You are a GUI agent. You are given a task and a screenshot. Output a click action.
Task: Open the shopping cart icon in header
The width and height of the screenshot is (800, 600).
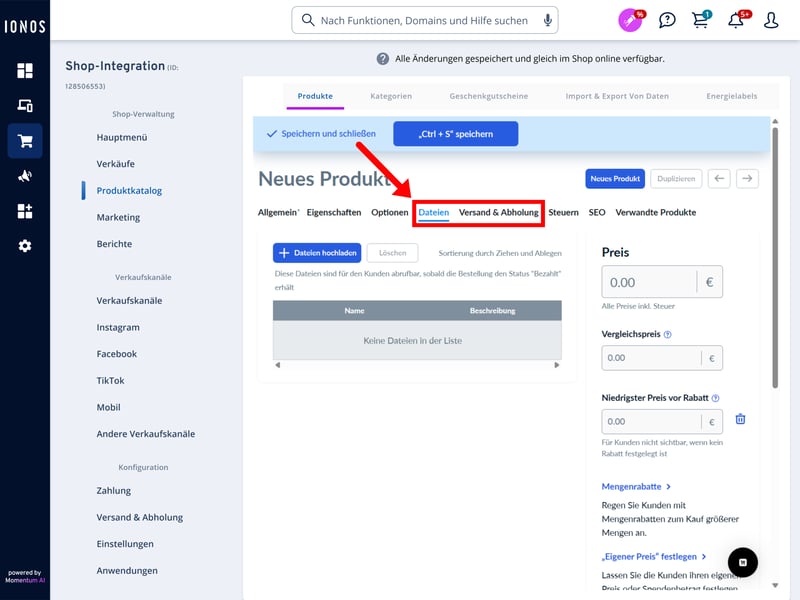pyautogui.click(x=700, y=20)
